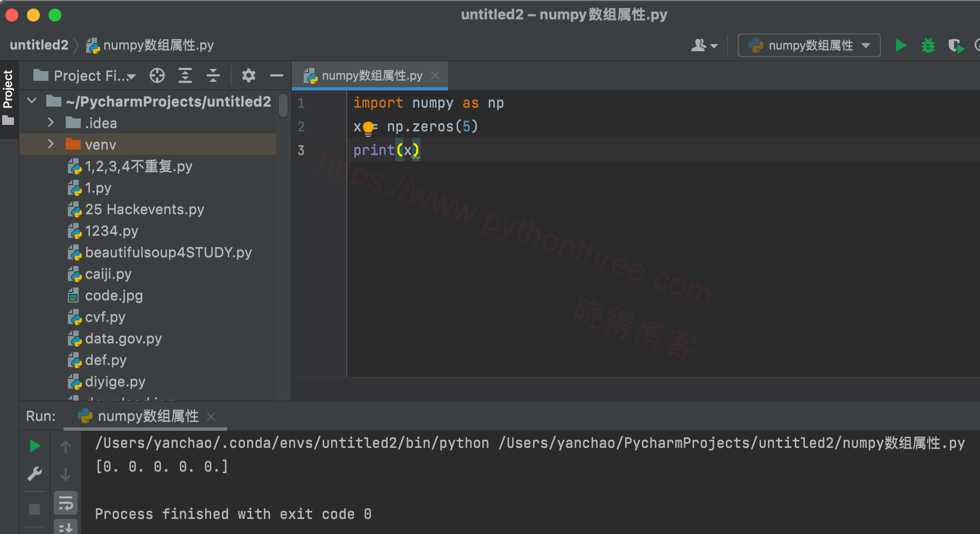Open run settings wrench icon in Run panel
Image resolution: width=980 pixels, height=534 pixels.
coord(35,474)
